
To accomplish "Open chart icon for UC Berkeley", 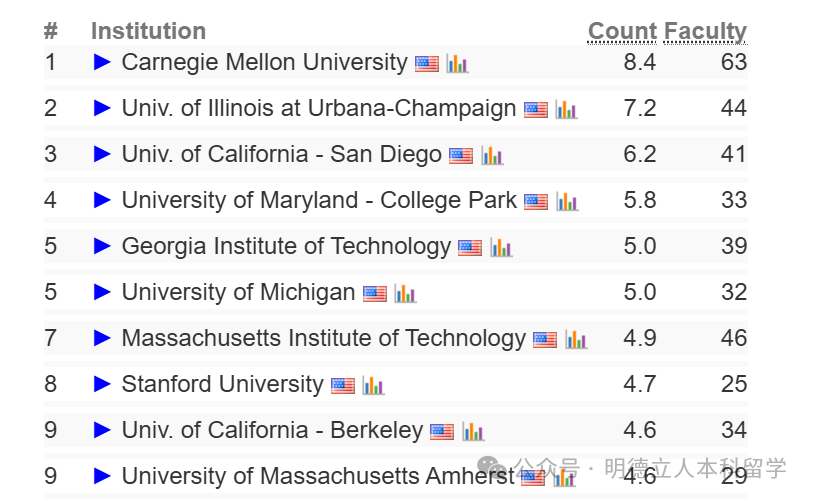I will coord(472,431).
